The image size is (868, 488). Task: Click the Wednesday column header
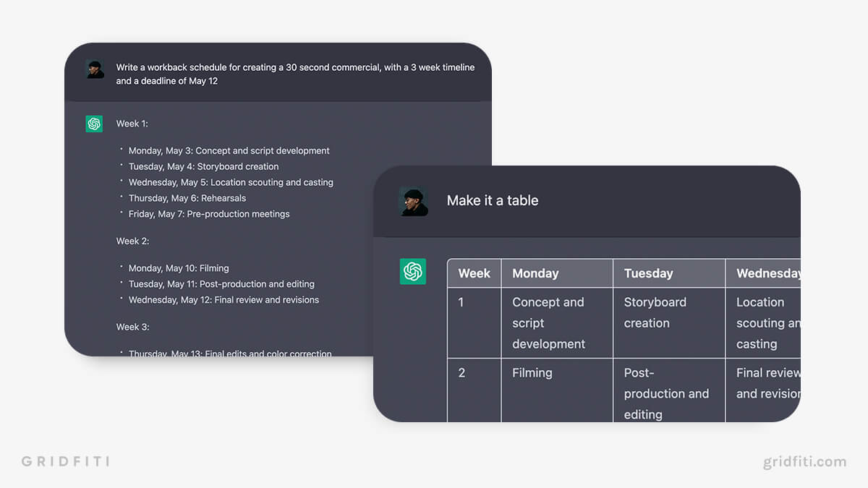763,273
